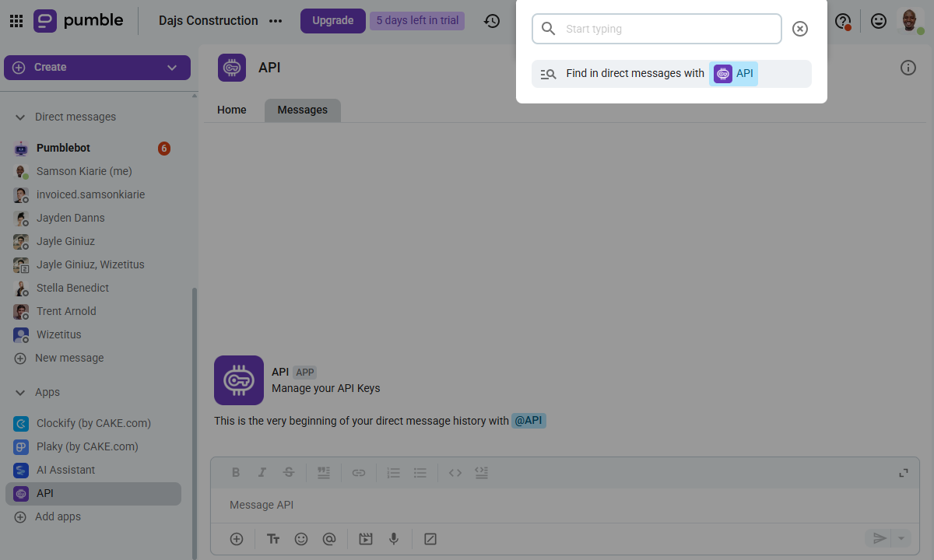Open emoji picker in composer
934x560 pixels.
coord(301,538)
